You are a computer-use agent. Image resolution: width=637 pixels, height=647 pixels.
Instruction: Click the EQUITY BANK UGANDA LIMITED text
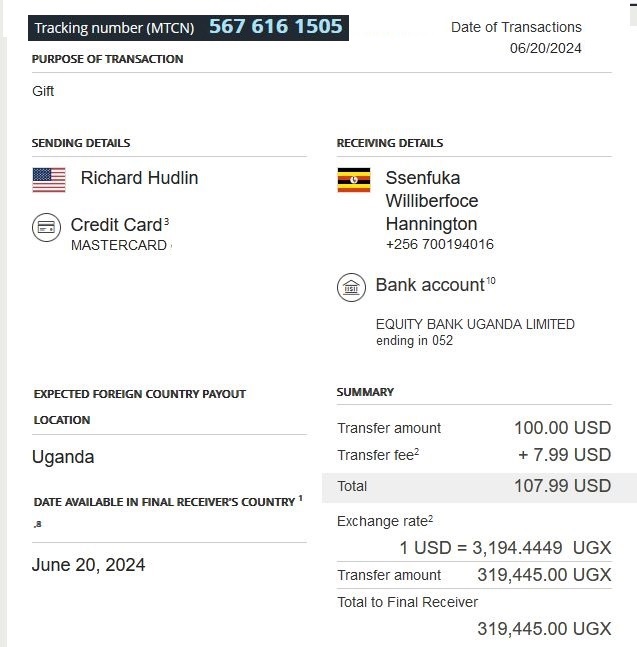point(475,324)
